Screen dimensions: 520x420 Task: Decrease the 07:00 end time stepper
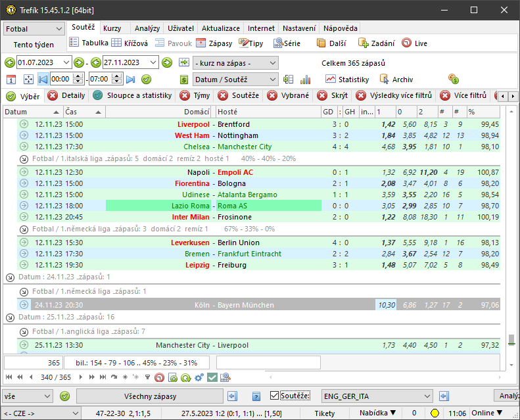(117, 82)
